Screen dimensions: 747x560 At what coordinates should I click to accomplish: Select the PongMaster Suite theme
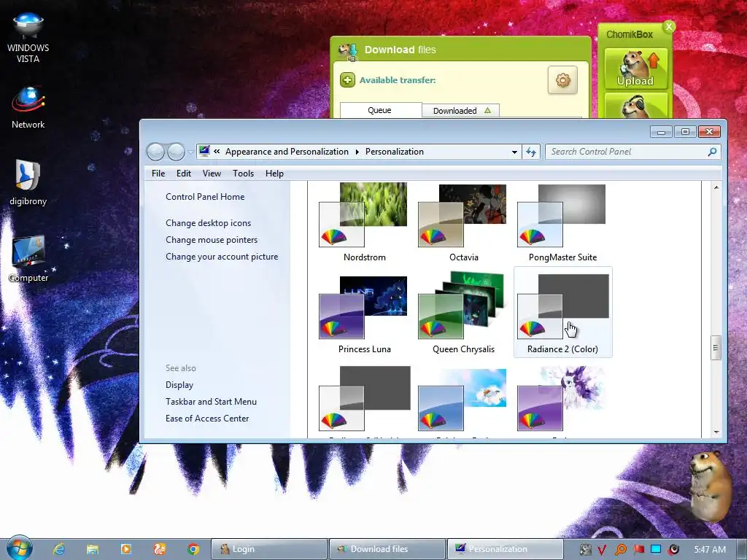pos(562,223)
